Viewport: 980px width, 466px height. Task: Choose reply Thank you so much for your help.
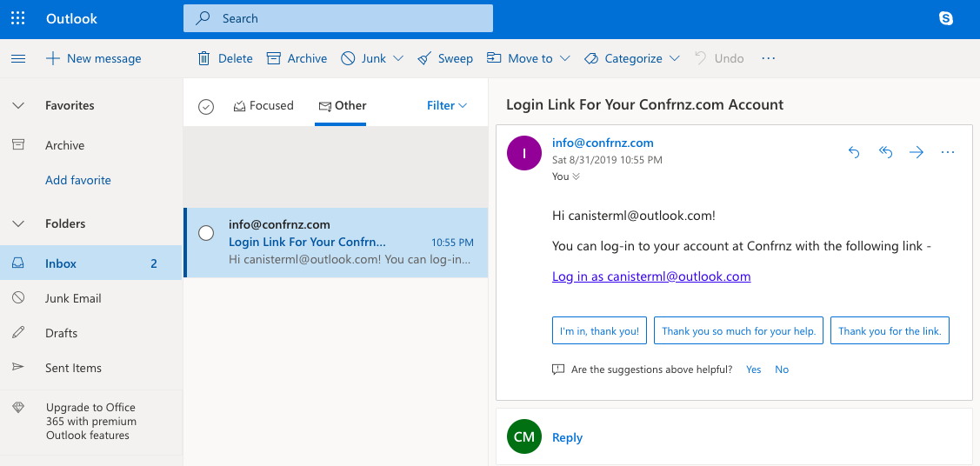point(739,331)
